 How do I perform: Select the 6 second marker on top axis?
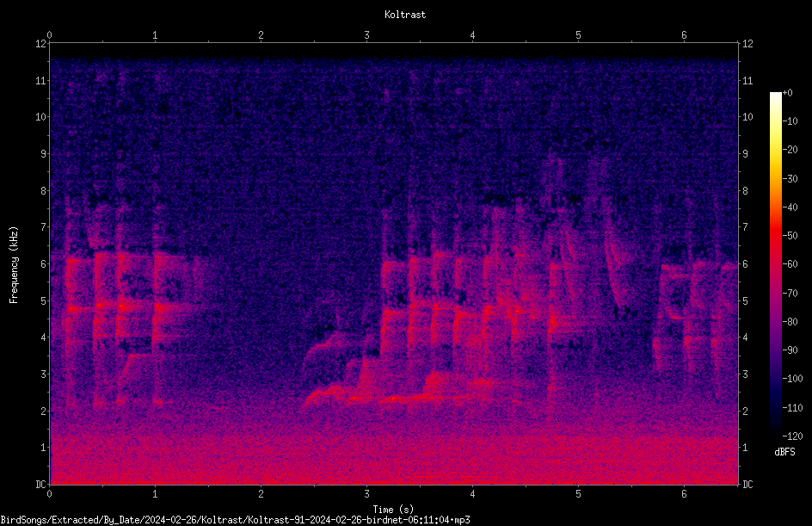pyautogui.click(x=684, y=35)
